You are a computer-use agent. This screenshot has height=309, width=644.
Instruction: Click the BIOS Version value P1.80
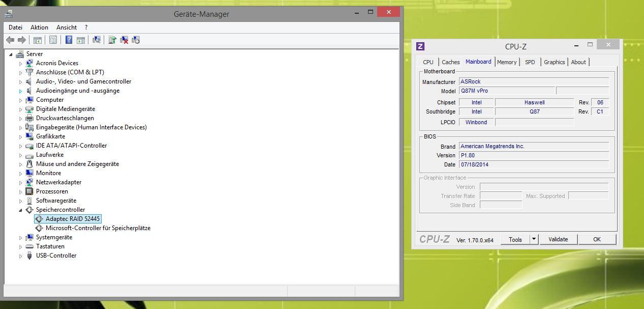534,155
